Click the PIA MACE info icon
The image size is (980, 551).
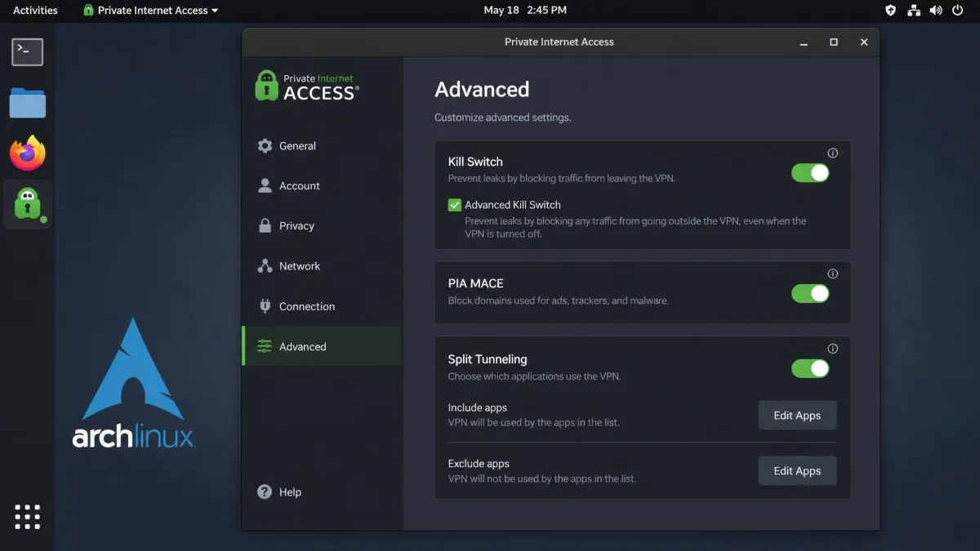click(x=833, y=274)
